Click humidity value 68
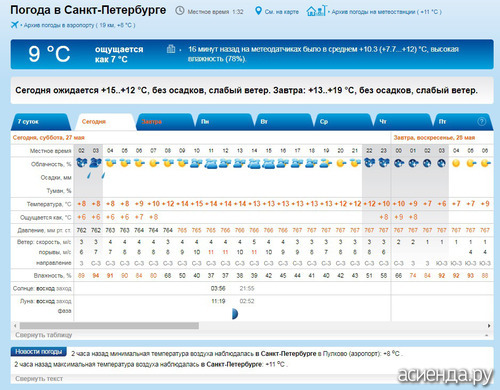Screen dimensions: 500x390 (x=168, y=276)
